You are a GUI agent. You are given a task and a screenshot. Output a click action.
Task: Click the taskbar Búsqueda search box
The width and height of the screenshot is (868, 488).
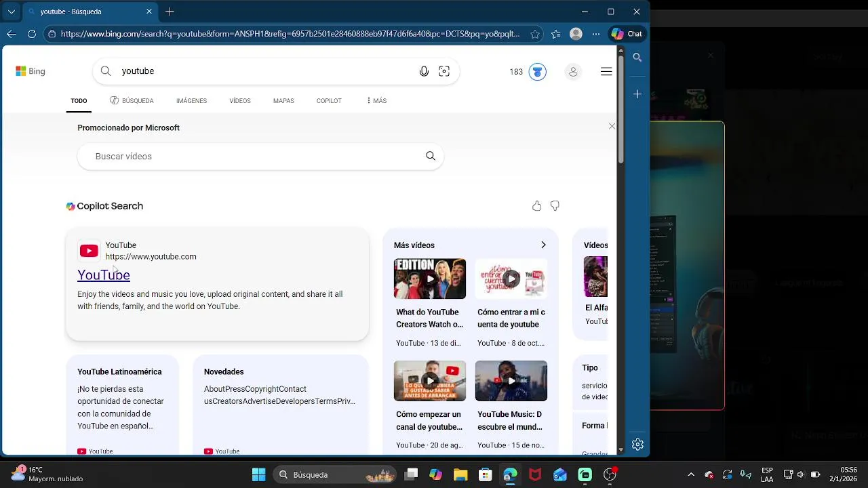point(335,474)
